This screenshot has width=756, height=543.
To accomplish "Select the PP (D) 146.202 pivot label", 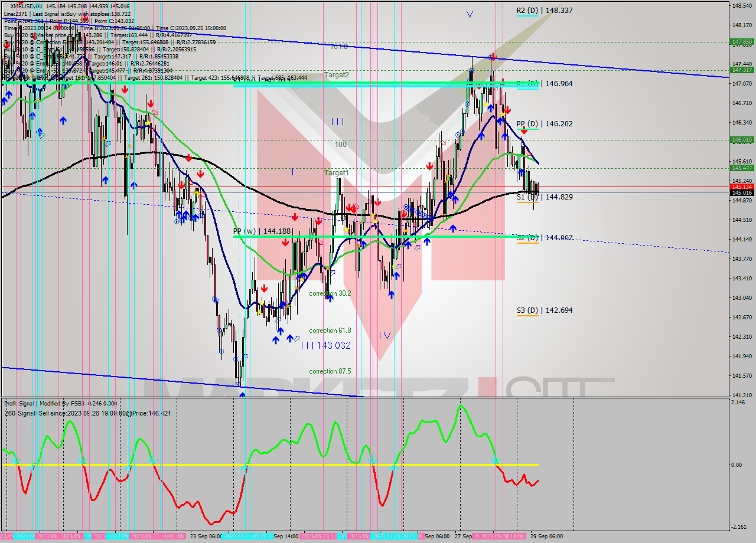I will [545, 124].
